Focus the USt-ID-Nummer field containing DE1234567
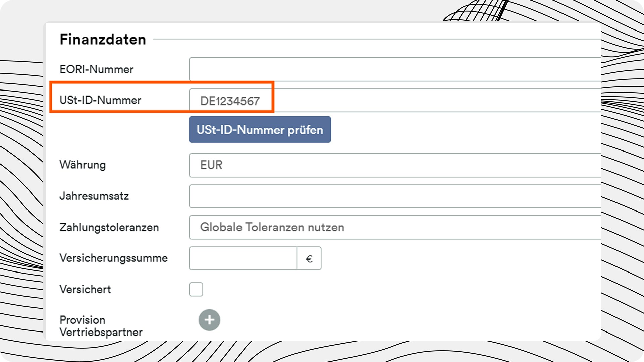Viewport: 644px width, 362px height. (x=395, y=100)
